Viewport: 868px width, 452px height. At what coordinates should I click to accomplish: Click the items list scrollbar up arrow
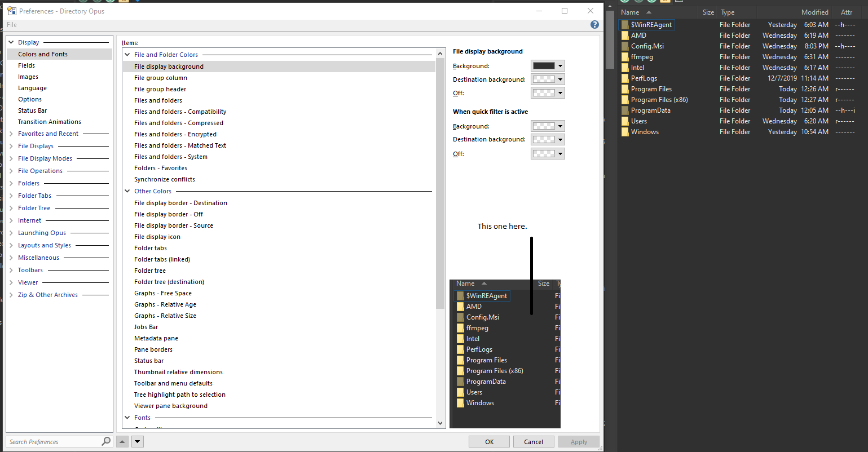click(440, 54)
